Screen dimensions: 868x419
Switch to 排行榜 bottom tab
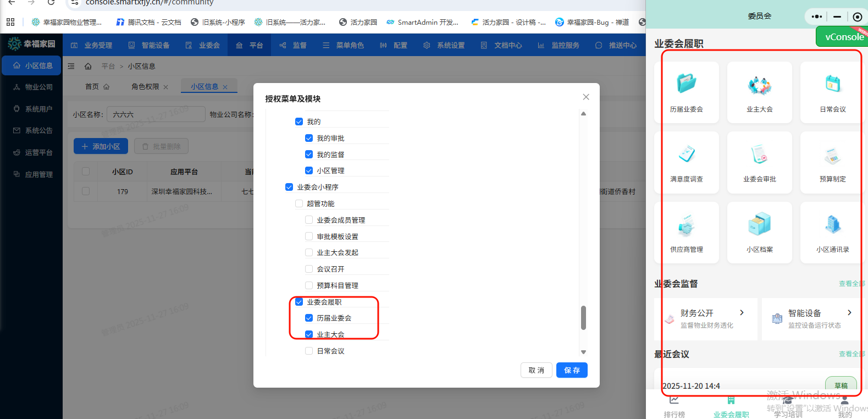pyautogui.click(x=675, y=407)
